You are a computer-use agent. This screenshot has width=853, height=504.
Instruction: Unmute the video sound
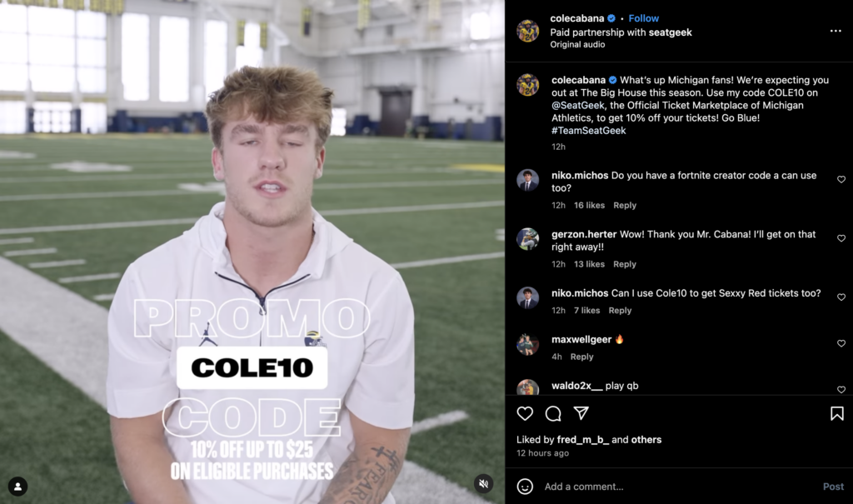(x=483, y=483)
